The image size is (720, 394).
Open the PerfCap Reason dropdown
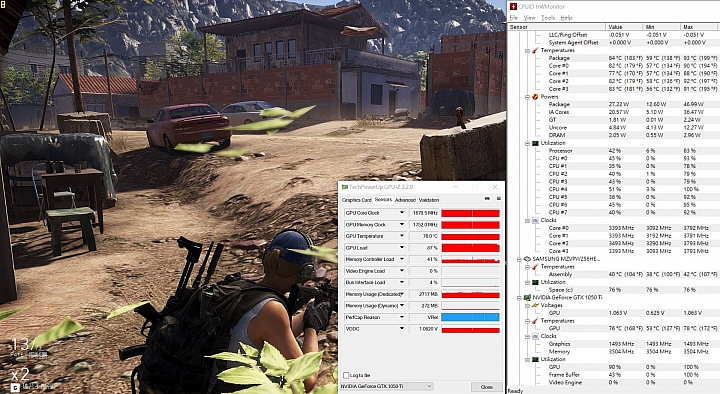click(402, 317)
